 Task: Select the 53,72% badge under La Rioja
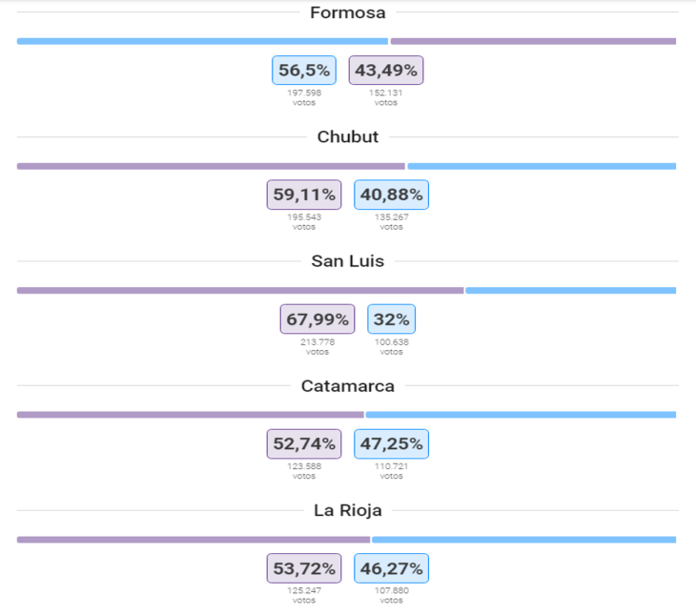304,568
